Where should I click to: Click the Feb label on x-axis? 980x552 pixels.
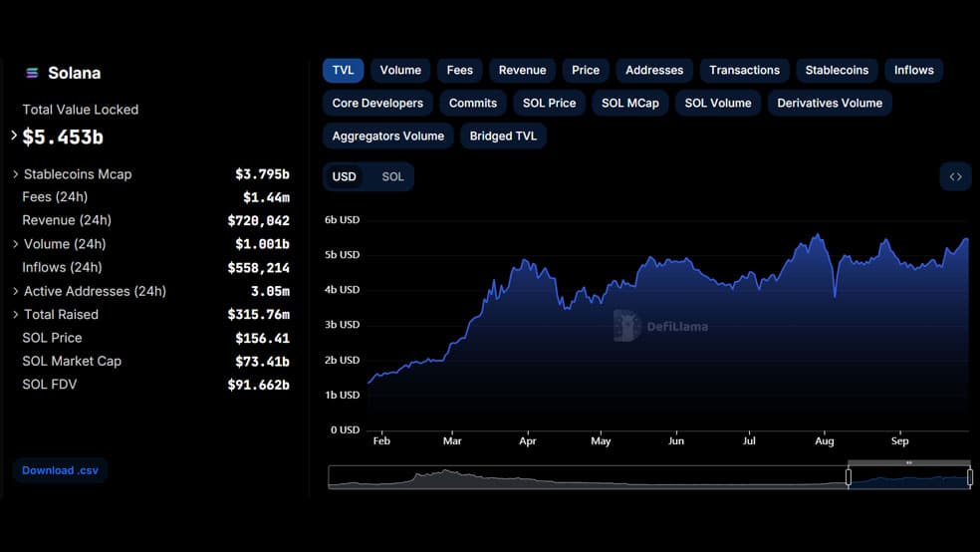(381, 441)
